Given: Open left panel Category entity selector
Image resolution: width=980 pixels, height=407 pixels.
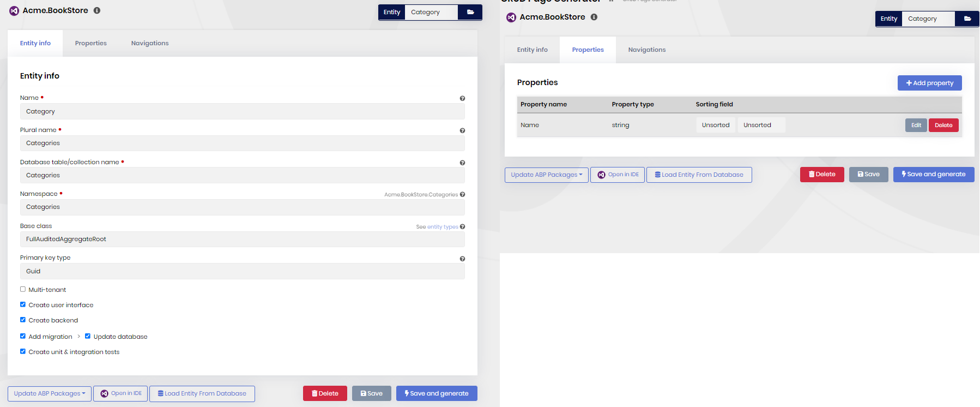Looking at the screenshot, I should (x=431, y=12).
